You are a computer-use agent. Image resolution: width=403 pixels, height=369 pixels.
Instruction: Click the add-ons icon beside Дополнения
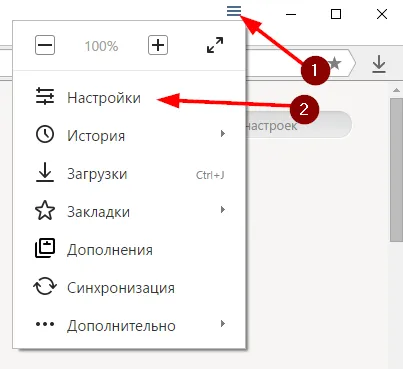[45, 248]
